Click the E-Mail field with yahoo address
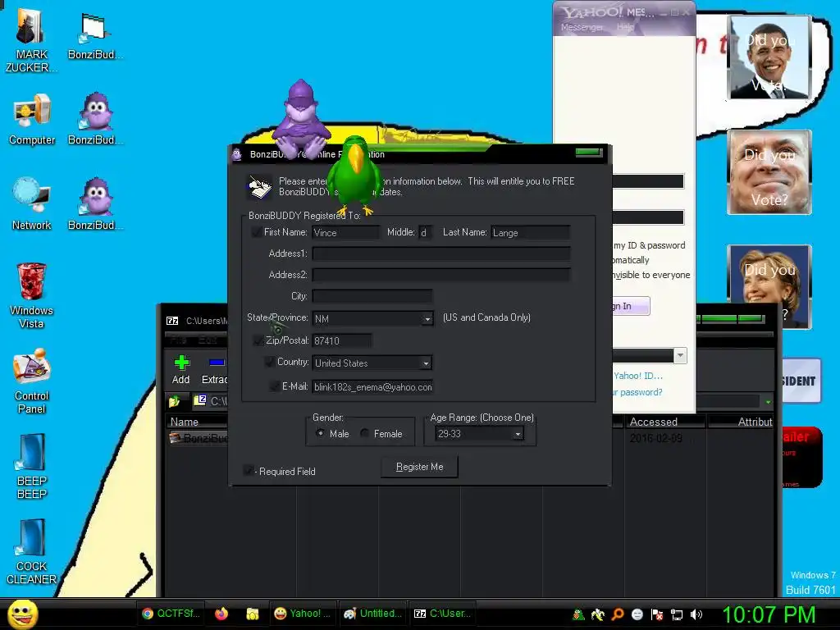Screen dimensions: 840x630 372,387
